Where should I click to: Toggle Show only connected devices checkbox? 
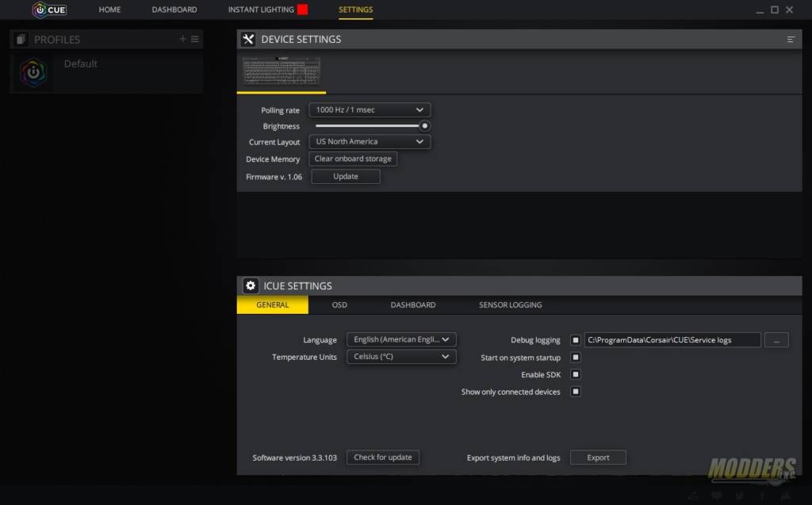coord(576,392)
